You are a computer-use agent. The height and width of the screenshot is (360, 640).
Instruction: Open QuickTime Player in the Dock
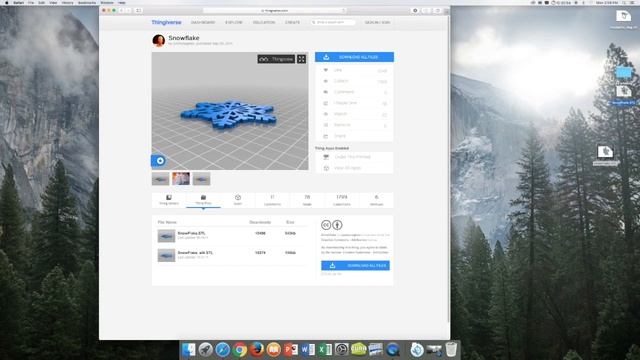(x=393, y=350)
